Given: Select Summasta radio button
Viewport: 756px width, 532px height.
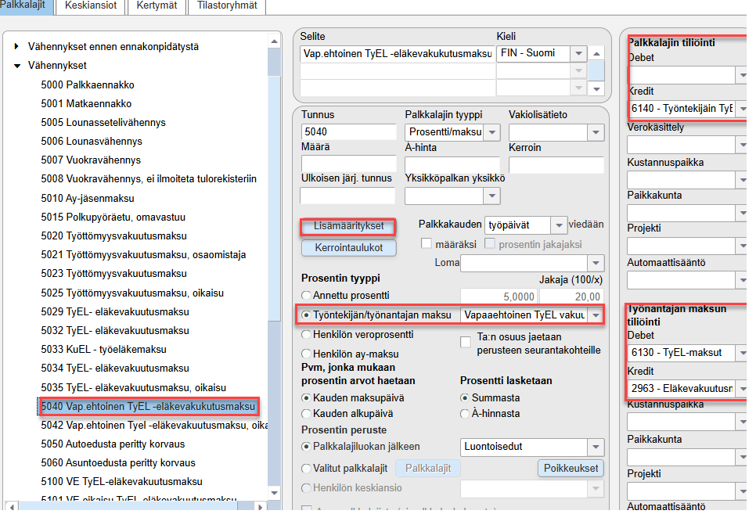Looking at the screenshot, I should [464, 398].
